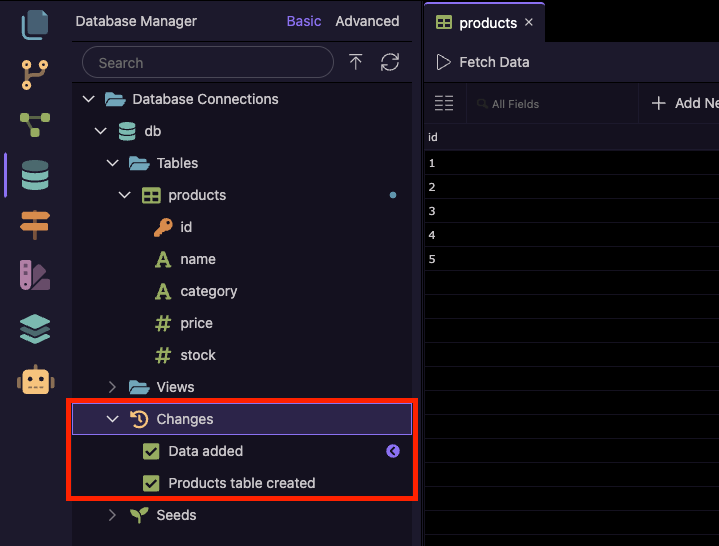
Task: Open the stacked layers sidebar icon
Action: click(x=35, y=329)
